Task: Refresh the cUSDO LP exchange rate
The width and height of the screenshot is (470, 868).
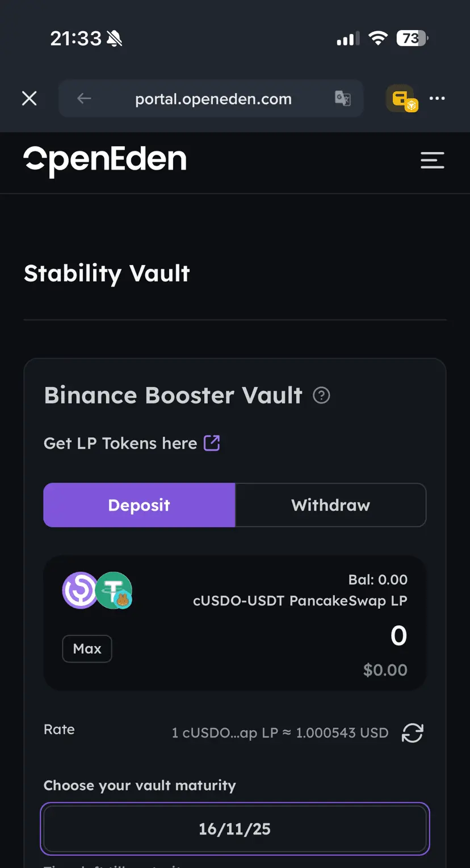Action: coord(412,732)
